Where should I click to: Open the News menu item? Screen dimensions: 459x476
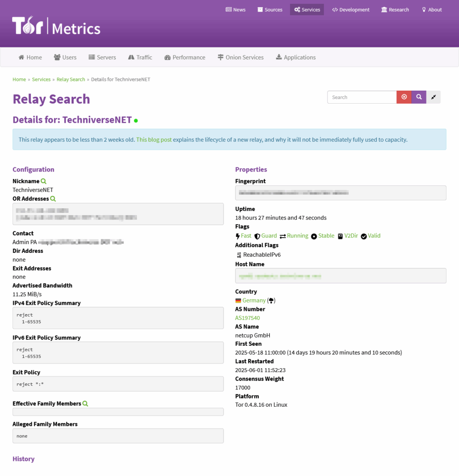[236, 10]
